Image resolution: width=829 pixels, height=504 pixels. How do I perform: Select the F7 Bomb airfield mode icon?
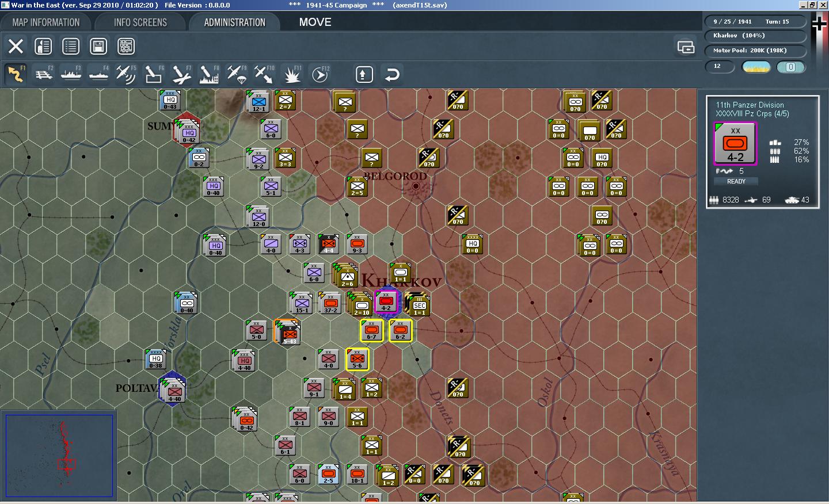181,74
